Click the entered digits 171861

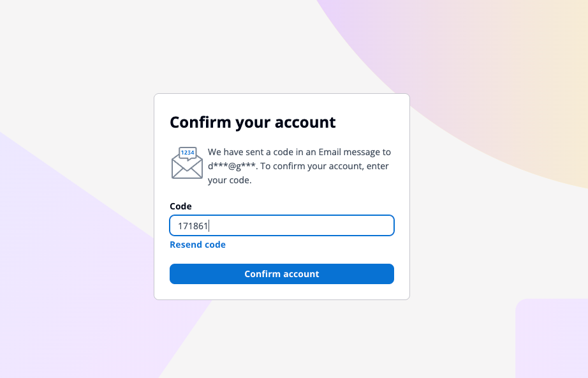point(193,225)
